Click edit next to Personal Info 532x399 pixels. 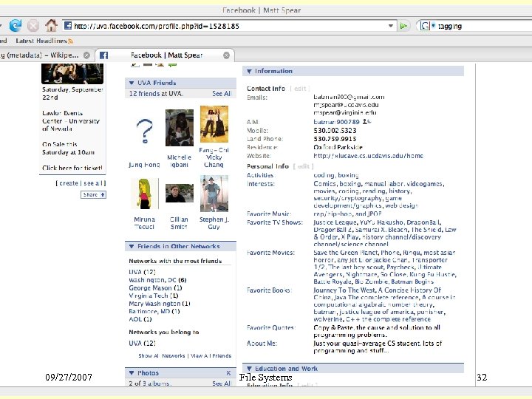304,166
